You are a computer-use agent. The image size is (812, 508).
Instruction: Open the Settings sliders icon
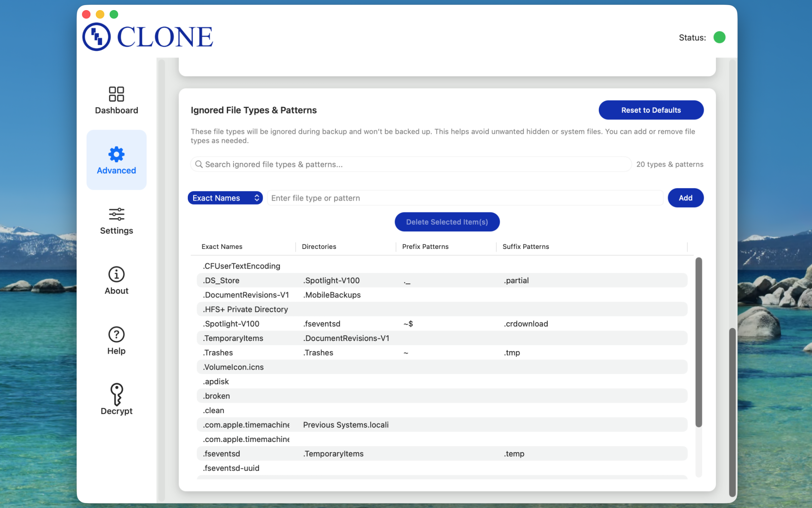coord(116,214)
